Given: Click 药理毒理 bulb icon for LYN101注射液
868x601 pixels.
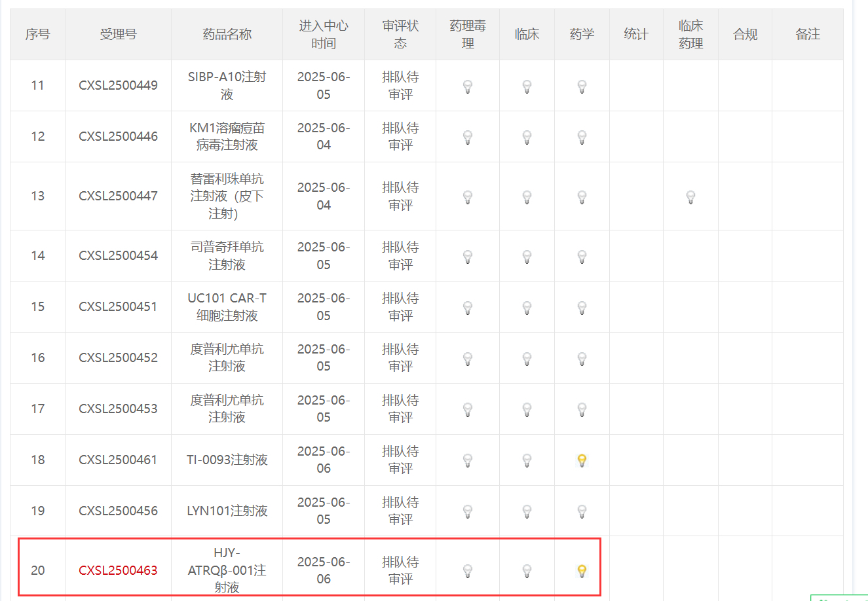Looking at the screenshot, I should point(468,511).
